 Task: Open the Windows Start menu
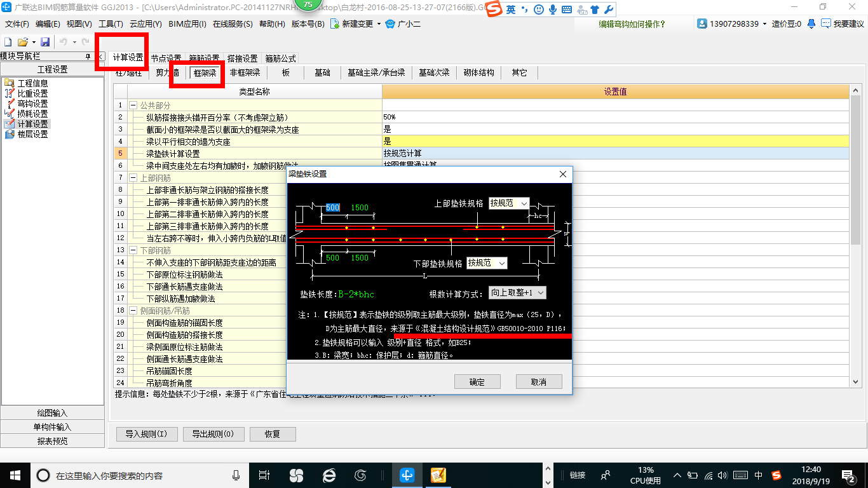click(x=15, y=475)
